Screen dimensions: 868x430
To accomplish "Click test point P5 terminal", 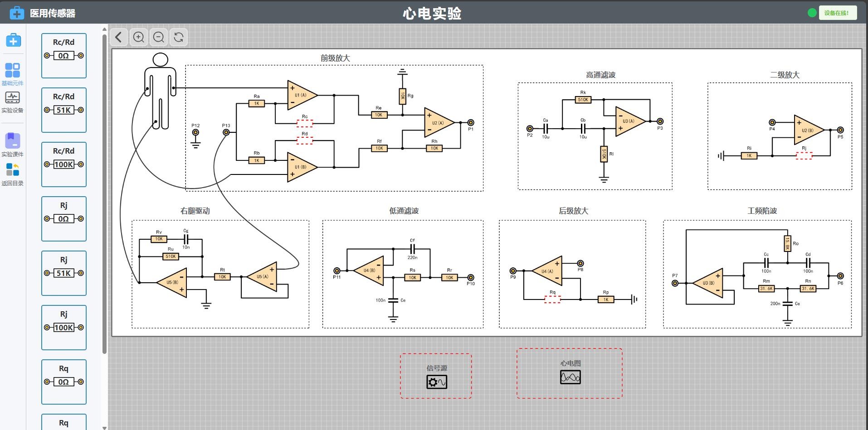I will click(x=840, y=130).
